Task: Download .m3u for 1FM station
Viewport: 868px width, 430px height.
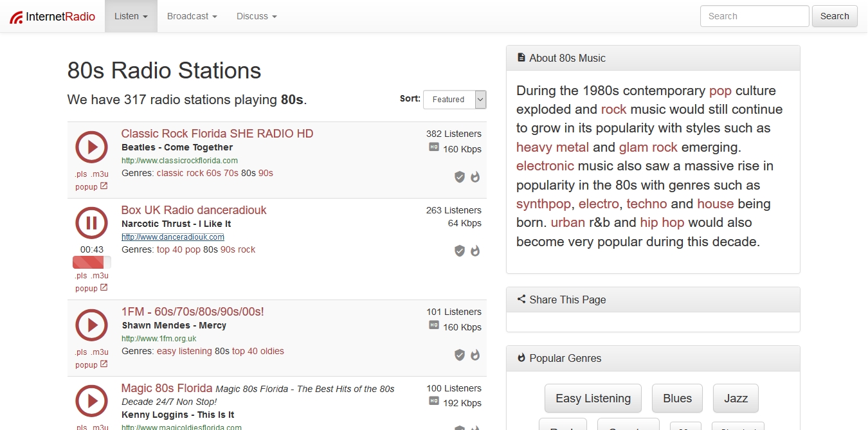Action: point(100,352)
